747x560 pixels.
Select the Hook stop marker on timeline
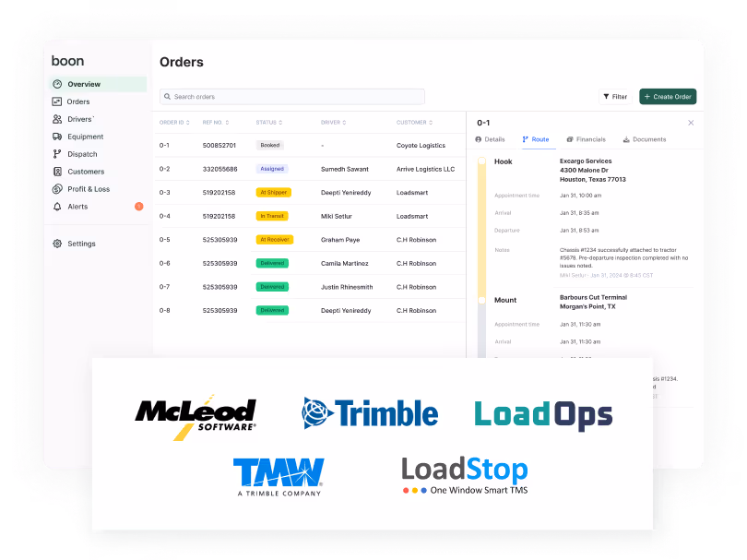pyautogui.click(x=481, y=161)
